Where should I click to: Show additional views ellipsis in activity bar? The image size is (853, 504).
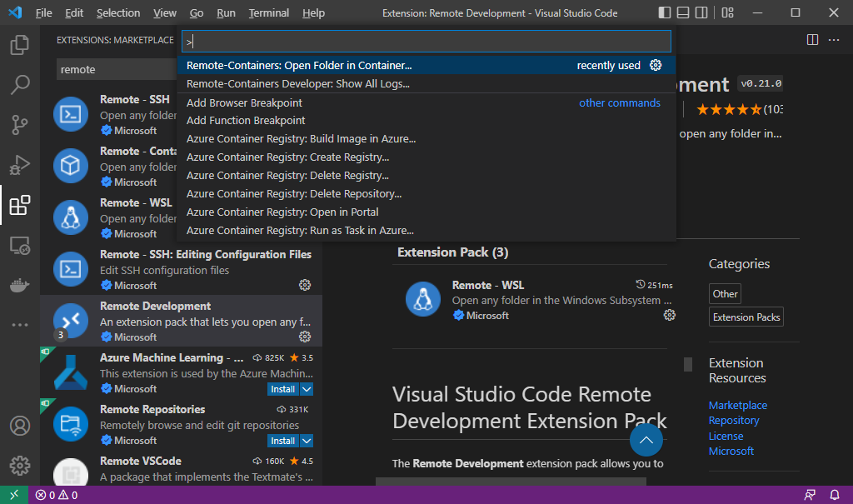pyautogui.click(x=20, y=325)
